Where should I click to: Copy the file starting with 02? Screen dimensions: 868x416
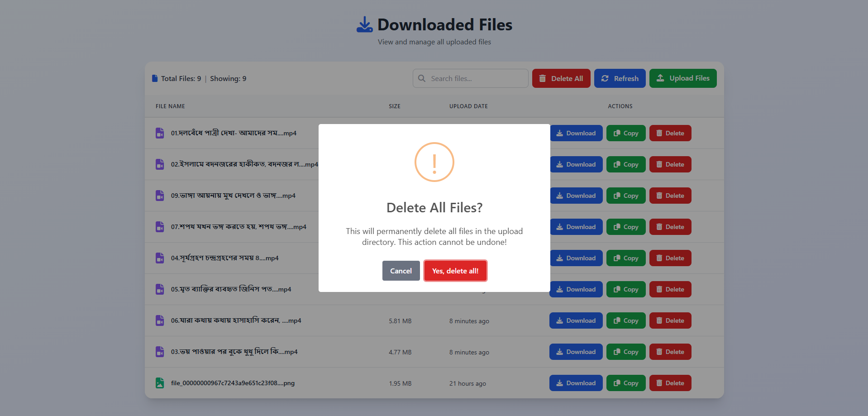pos(625,164)
